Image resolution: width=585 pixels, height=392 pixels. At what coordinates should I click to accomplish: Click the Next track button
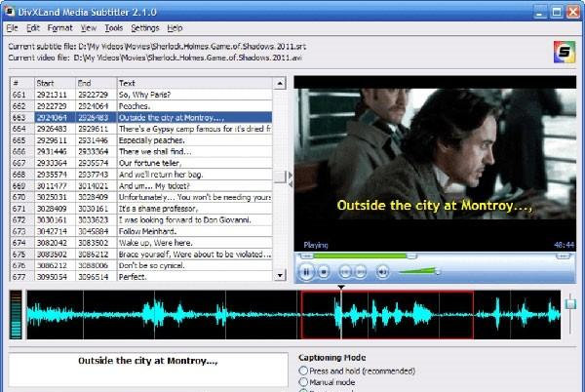(x=361, y=271)
